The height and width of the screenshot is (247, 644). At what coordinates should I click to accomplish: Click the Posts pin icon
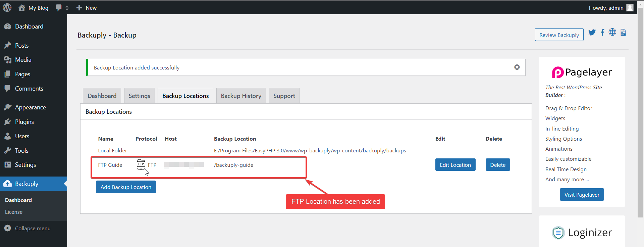coord(7,45)
